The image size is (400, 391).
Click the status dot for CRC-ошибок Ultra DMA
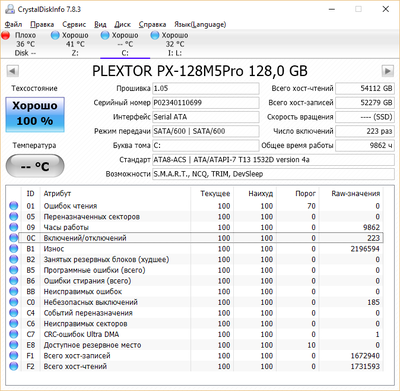14,334
